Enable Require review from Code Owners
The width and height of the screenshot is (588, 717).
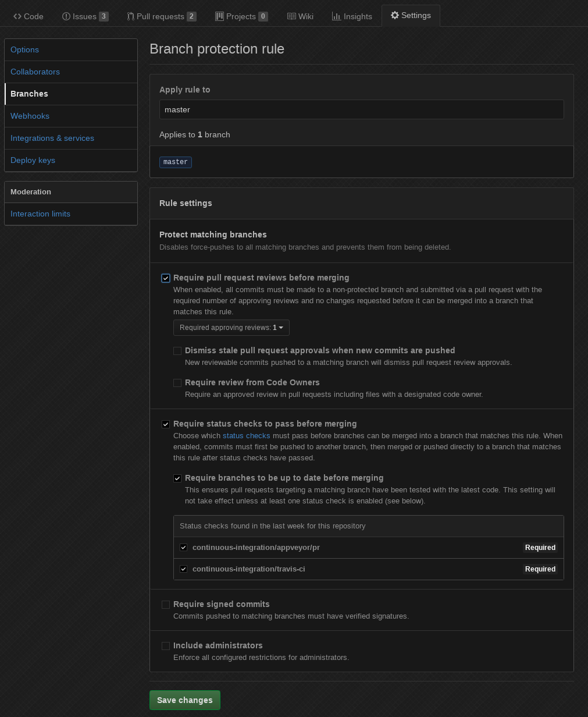point(177,382)
